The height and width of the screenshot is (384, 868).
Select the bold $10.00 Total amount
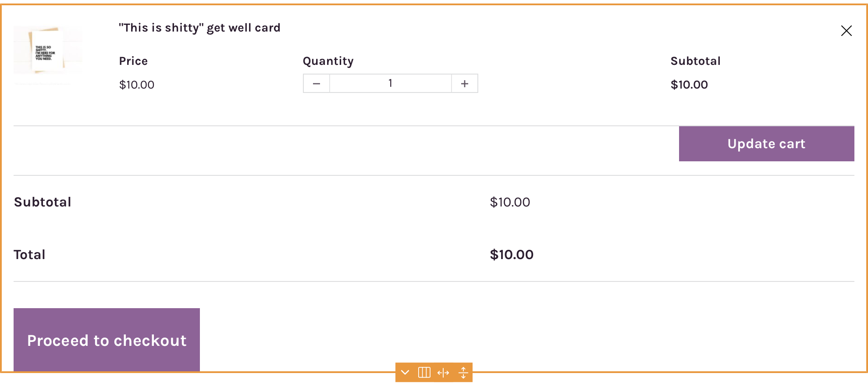[x=512, y=255]
